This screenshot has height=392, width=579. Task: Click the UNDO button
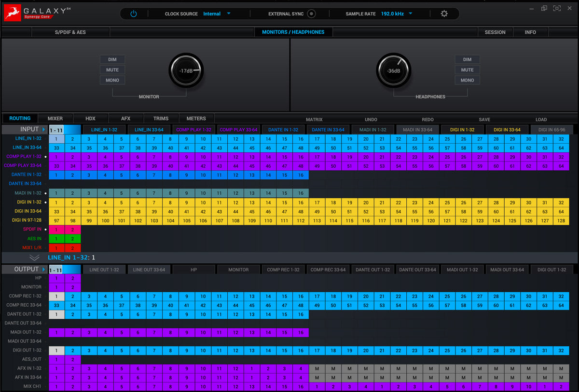(x=371, y=120)
